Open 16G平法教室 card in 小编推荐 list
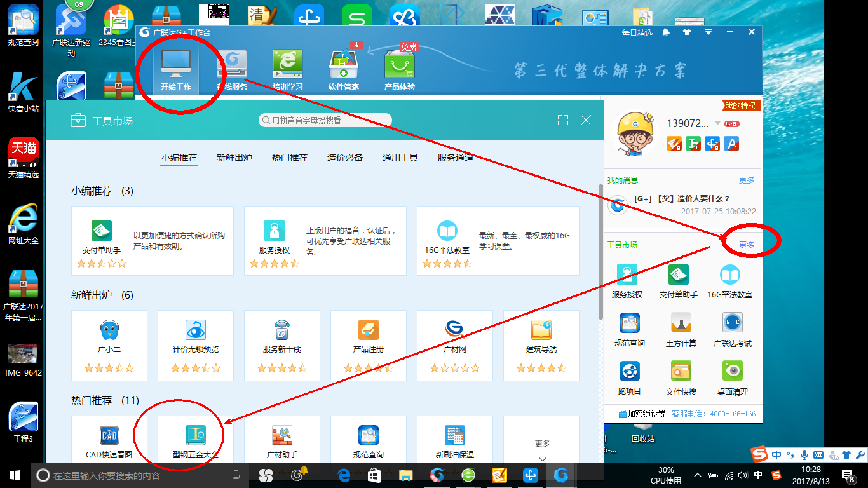Screen dimensions: 868x488 (x=498, y=240)
